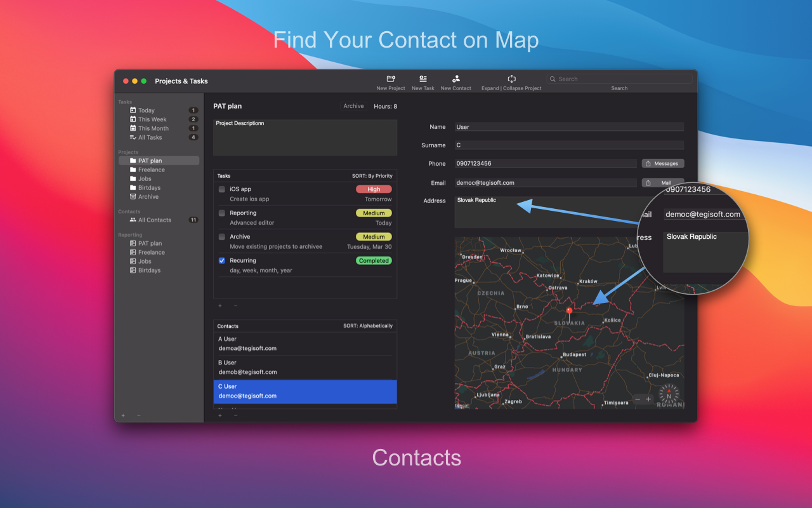Remove a sidebar item with the bottom minus button

point(139,415)
